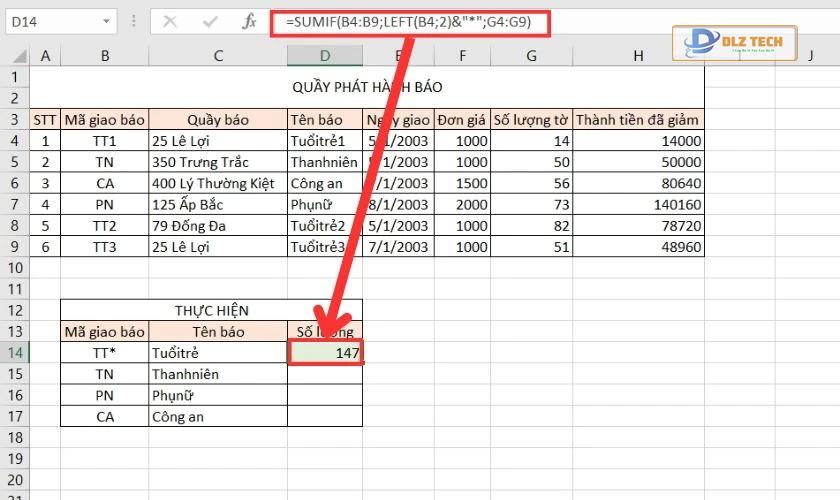Click cell TN in row 5
The image size is (840, 500).
[x=104, y=162]
